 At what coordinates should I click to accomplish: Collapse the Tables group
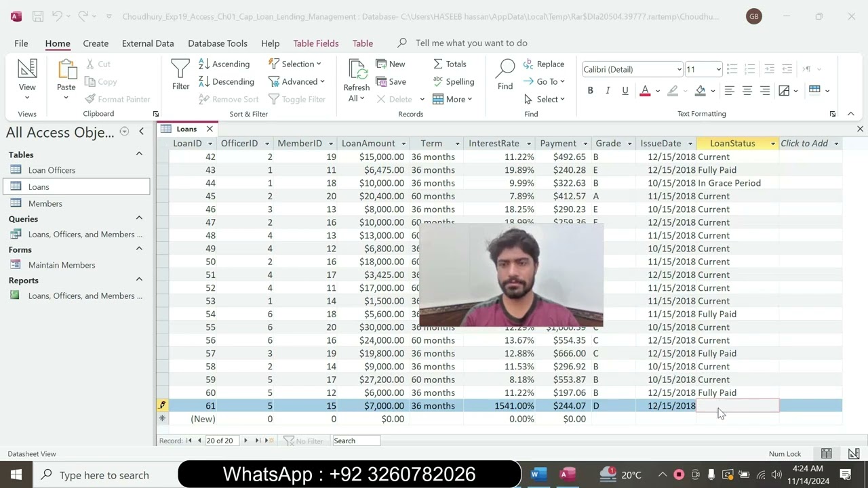[x=139, y=155]
